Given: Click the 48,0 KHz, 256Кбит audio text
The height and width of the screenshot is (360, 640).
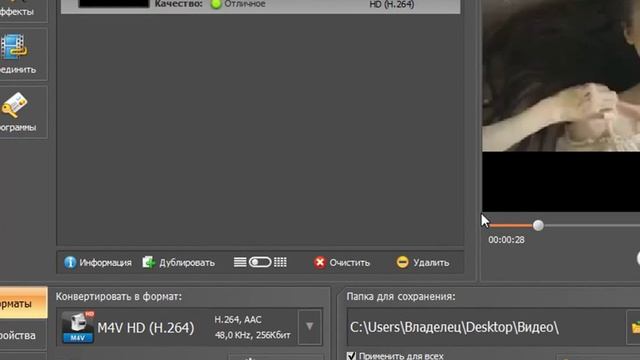Looking at the screenshot, I should (x=253, y=336).
